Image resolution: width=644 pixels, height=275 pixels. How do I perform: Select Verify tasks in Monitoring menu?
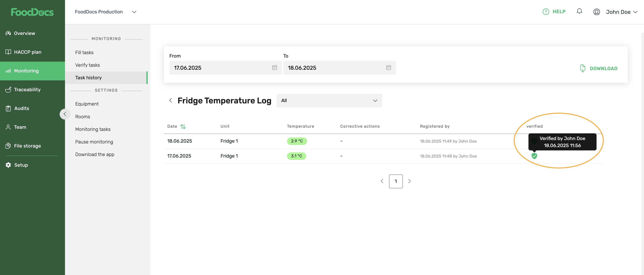(87, 65)
